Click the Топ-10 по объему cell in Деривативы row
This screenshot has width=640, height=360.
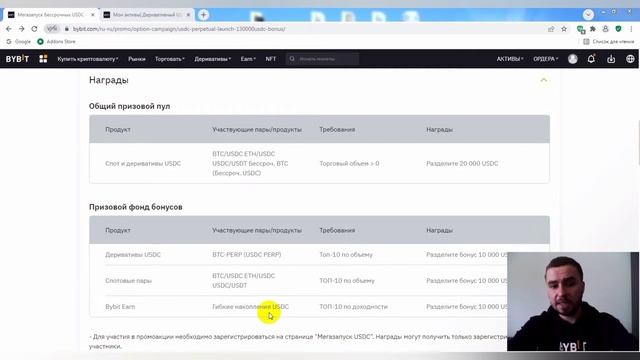346,254
